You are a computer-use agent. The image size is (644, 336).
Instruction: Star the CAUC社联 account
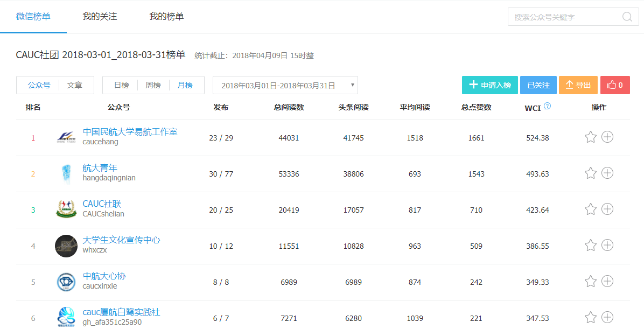[x=591, y=209]
